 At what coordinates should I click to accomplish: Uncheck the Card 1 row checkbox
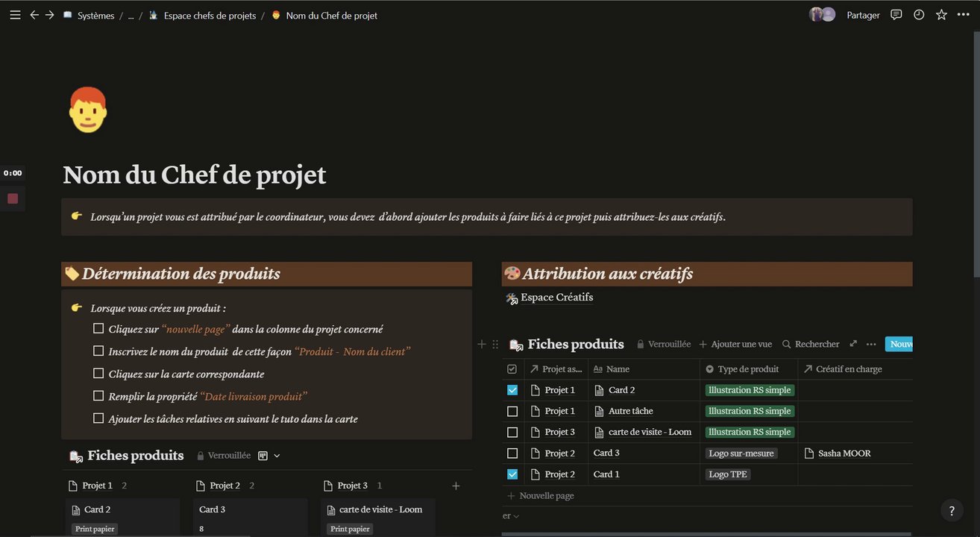pos(512,474)
